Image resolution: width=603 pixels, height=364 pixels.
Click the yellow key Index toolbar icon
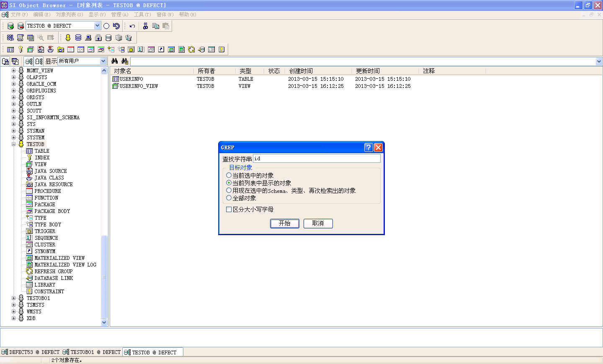21,49
